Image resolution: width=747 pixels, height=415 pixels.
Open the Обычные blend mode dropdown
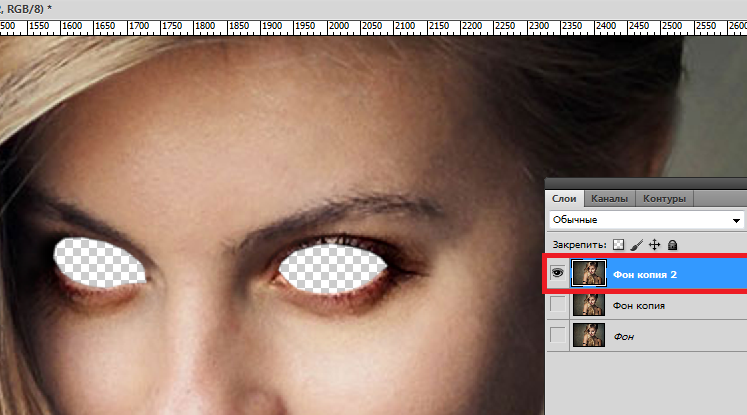646,220
